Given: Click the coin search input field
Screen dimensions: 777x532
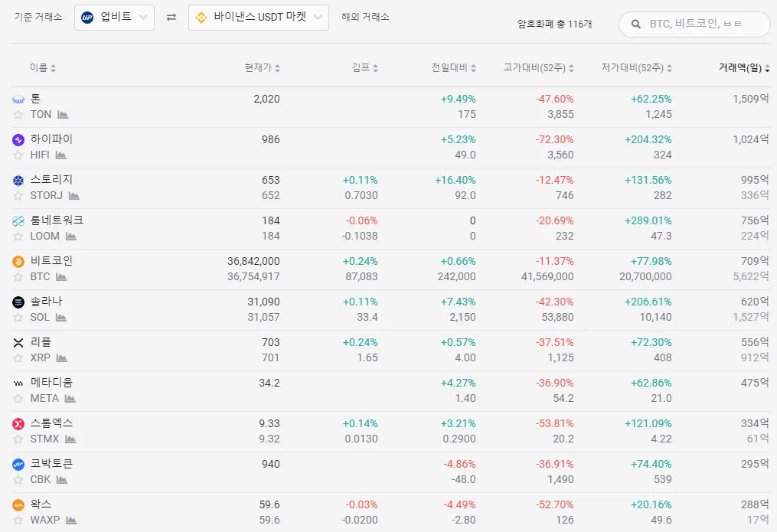Looking at the screenshot, I should [x=704, y=24].
